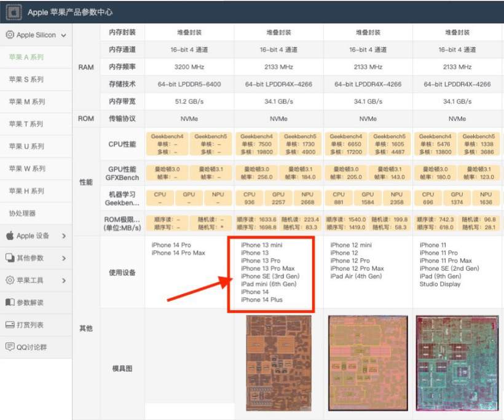Select 苹果 S 系列 in sidebar

coord(26,80)
